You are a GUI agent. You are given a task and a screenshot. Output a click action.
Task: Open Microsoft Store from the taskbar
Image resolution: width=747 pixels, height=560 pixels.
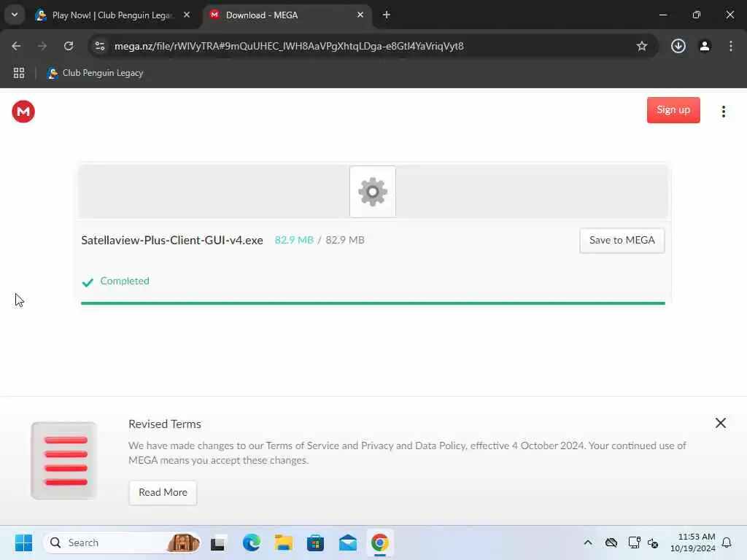pos(315,542)
